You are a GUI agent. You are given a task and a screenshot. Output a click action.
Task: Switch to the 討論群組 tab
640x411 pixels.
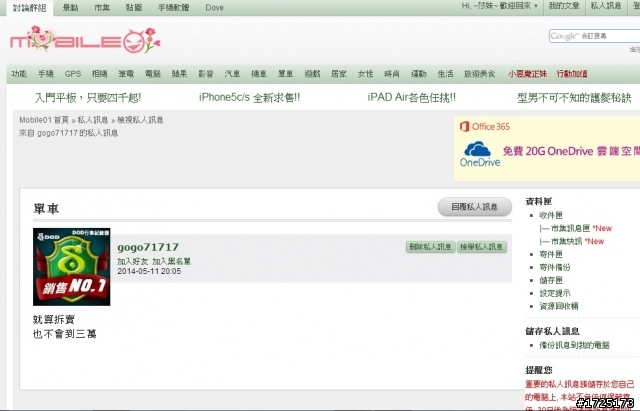(29, 7)
